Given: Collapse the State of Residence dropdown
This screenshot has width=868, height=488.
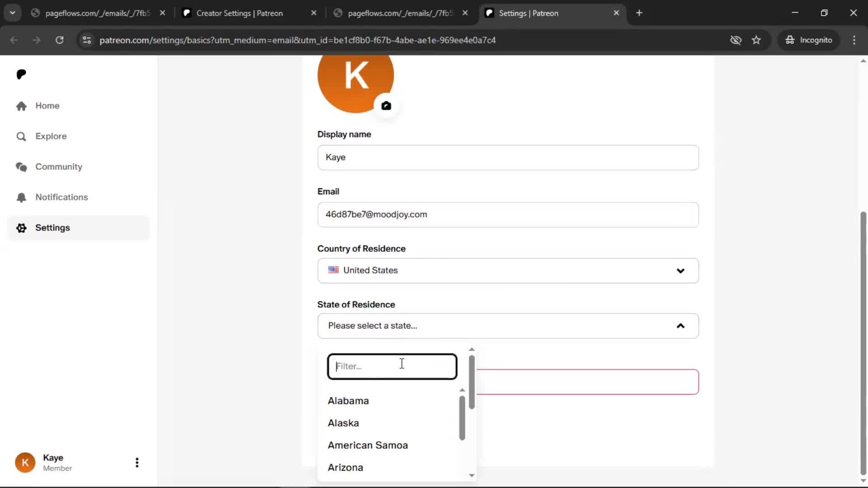Looking at the screenshot, I should [508, 326].
